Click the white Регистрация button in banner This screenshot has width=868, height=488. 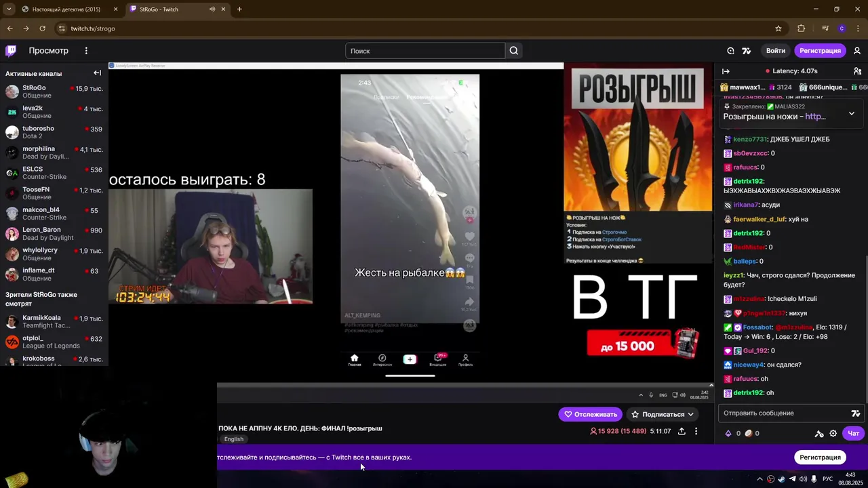[x=820, y=457]
